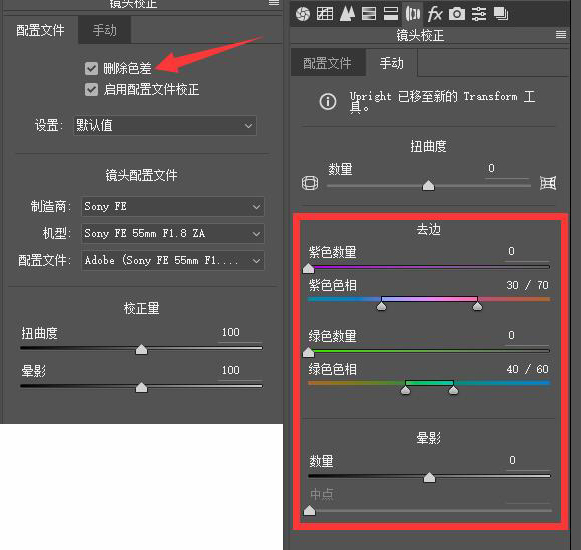Switch to 配置文件 tab in left panel

coord(40,30)
